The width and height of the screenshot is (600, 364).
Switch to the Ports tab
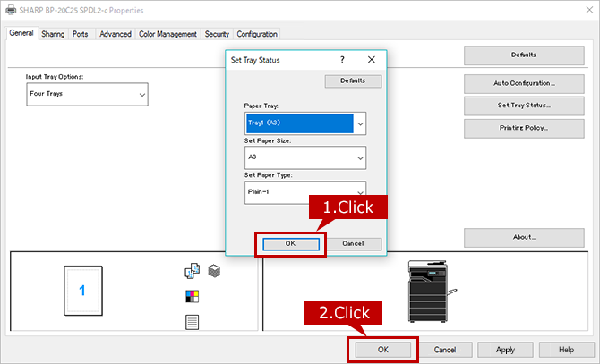pyautogui.click(x=80, y=34)
